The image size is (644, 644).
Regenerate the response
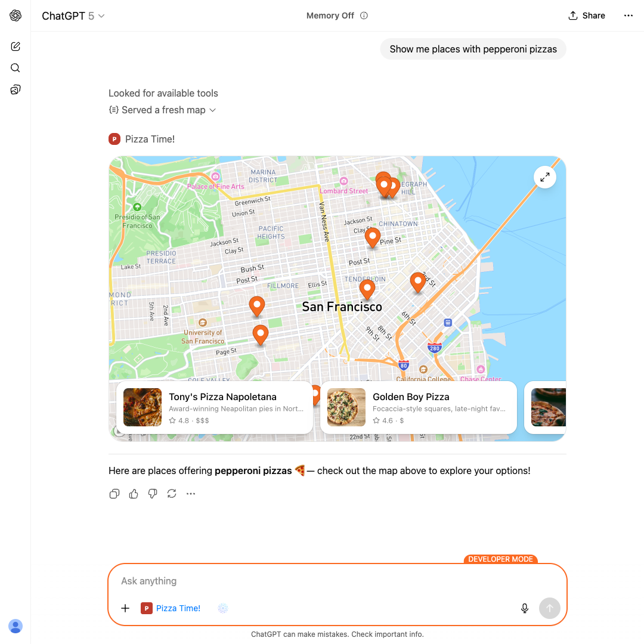[172, 494]
